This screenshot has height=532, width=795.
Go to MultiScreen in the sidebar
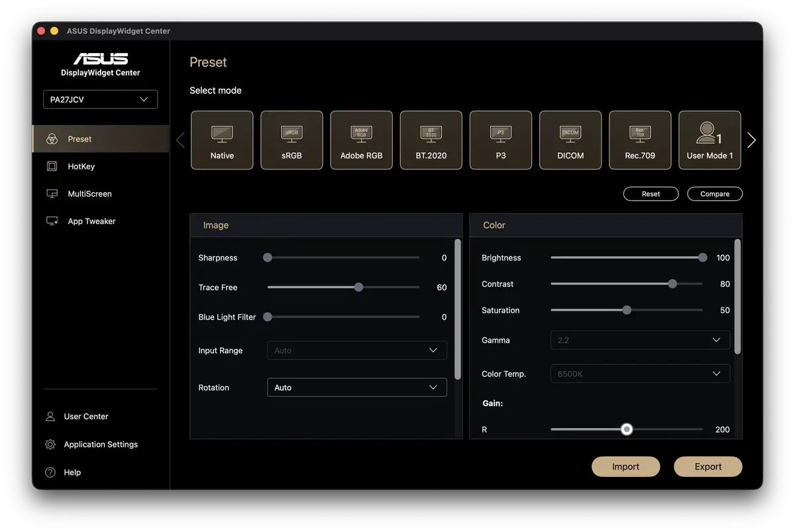point(101,194)
